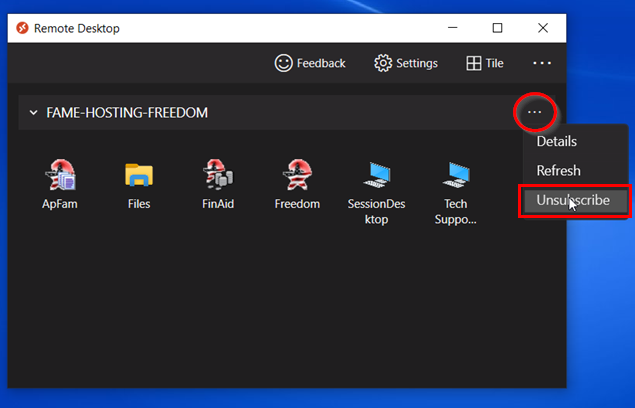Launch the Freedom remote app

297,184
